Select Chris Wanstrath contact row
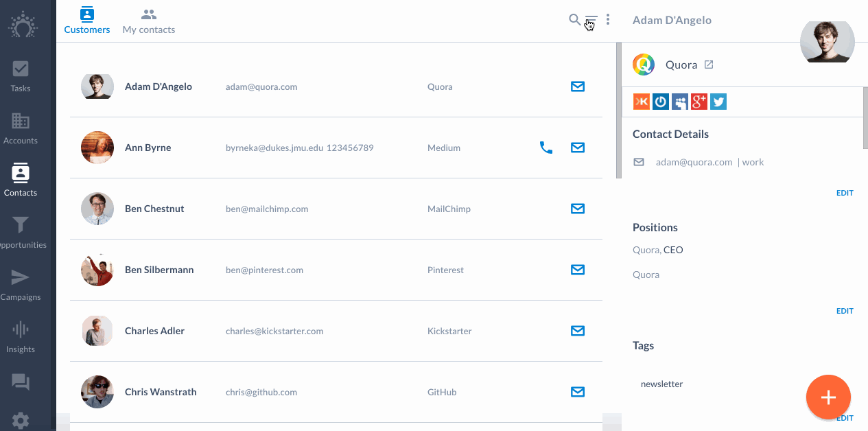The height and width of the screenshot is (431, 868). (x=336, y=392)
